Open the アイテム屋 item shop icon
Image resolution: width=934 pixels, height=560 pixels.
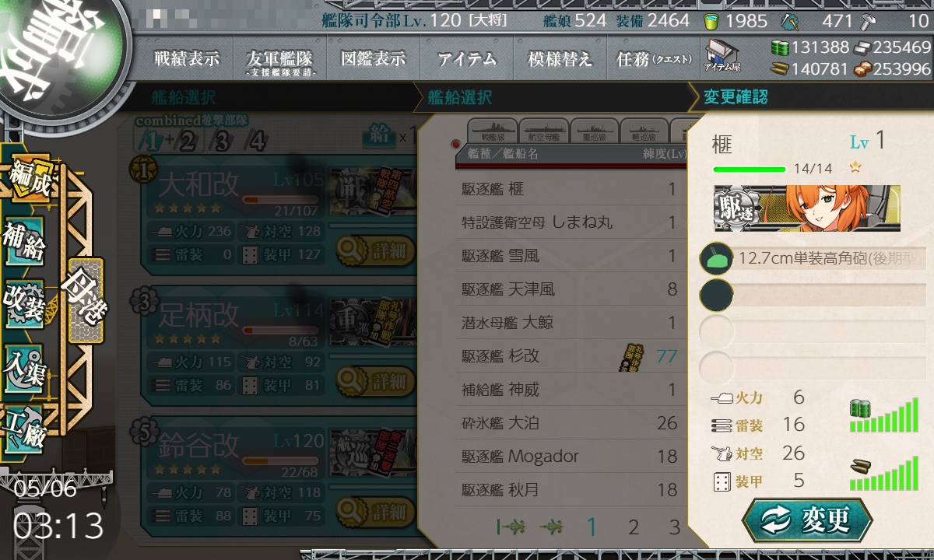click(722, 58)
